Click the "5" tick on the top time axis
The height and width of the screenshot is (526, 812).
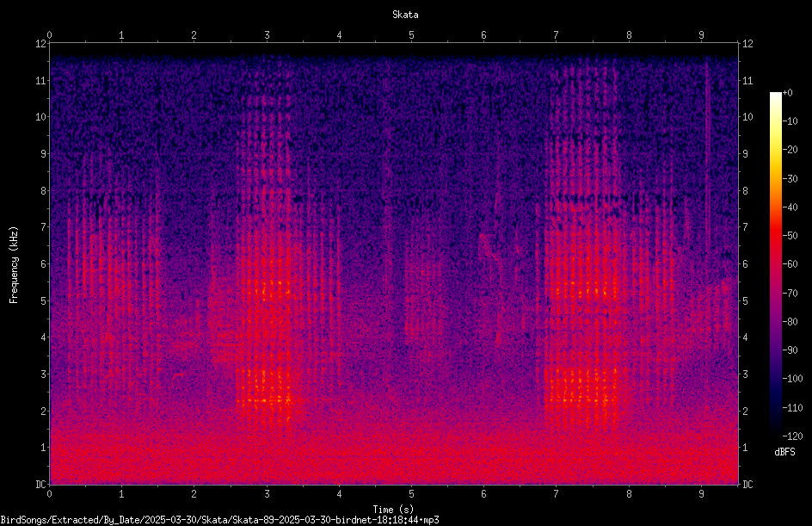[x=412, y=35]
